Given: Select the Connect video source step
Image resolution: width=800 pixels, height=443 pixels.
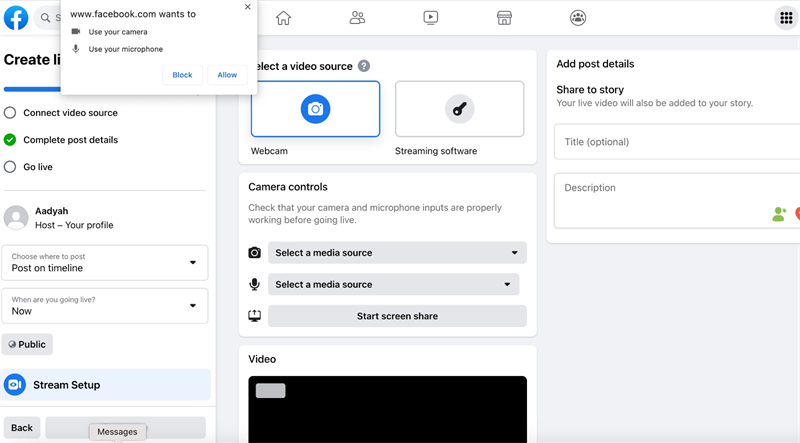Looking at the screenshot, I should (x=70, y=113).
